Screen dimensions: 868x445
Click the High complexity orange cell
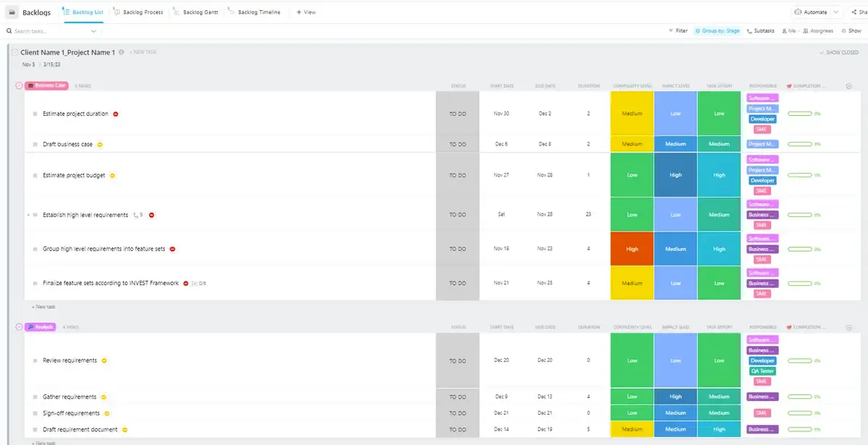632,249
